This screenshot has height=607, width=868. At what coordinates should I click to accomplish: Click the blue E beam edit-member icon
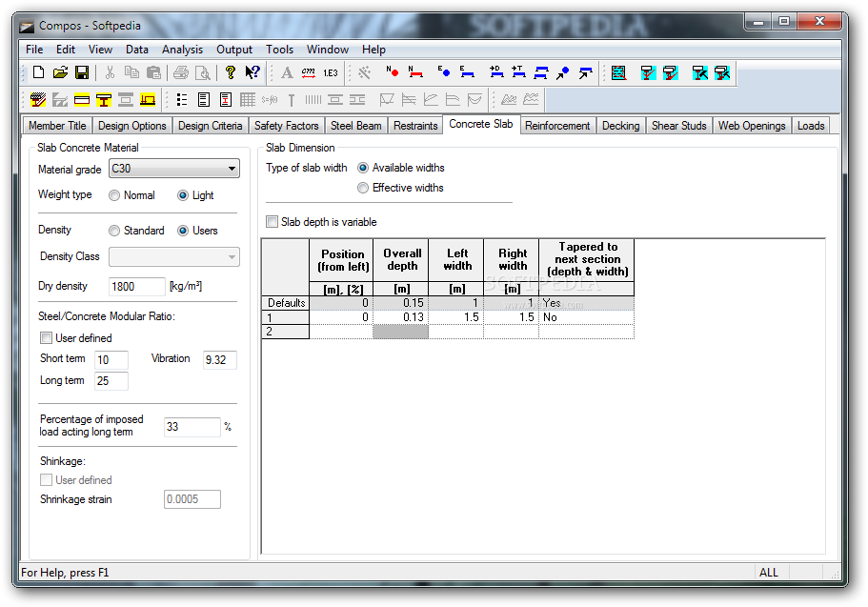467,72
